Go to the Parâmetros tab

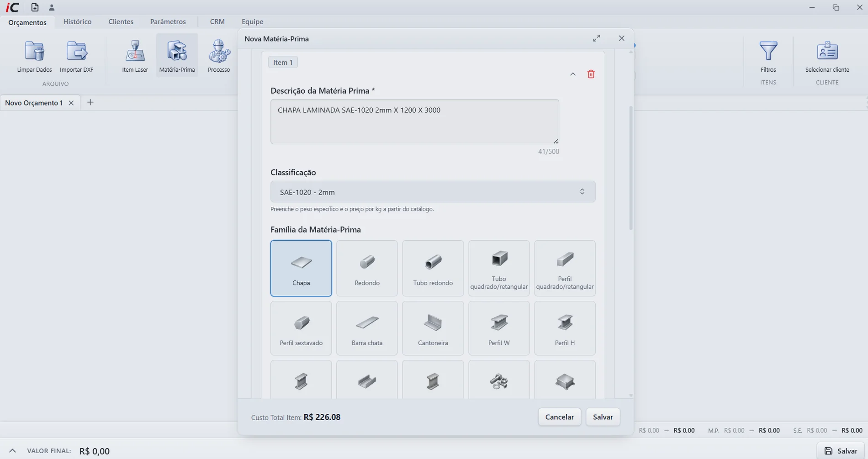(168, 21)
